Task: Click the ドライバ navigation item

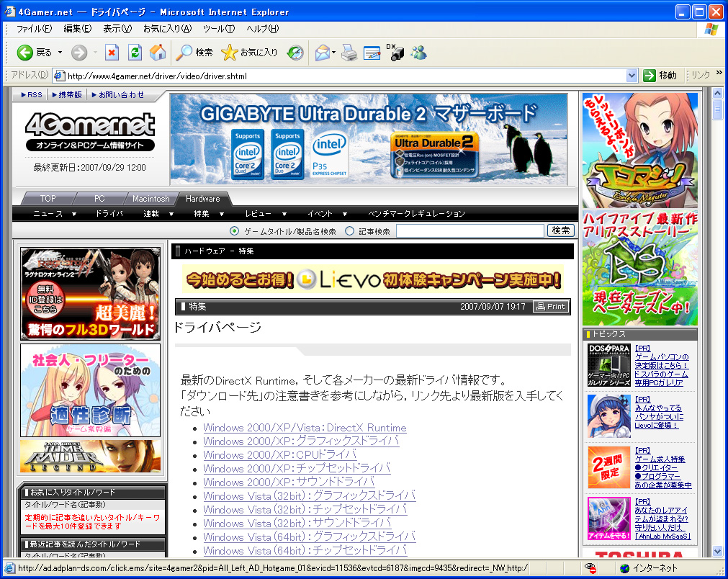Action: pyautogui.click(x=109, y=214)
